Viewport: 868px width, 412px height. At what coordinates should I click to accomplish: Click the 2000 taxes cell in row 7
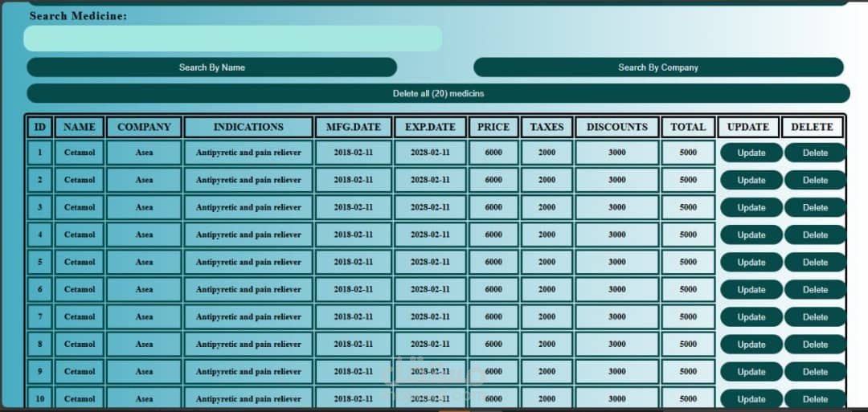click(547, 317)
